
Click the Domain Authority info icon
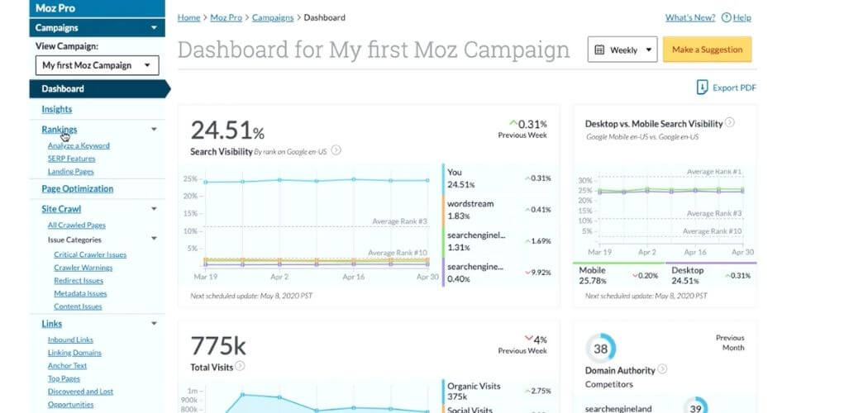click(662, 368)
